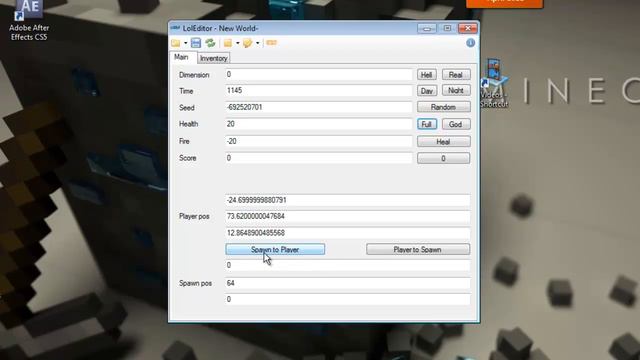Image resolution: width=640 pixels, height=360 pixels.
Task: Maximize the LolEditor window
Action: coord(447,28)
